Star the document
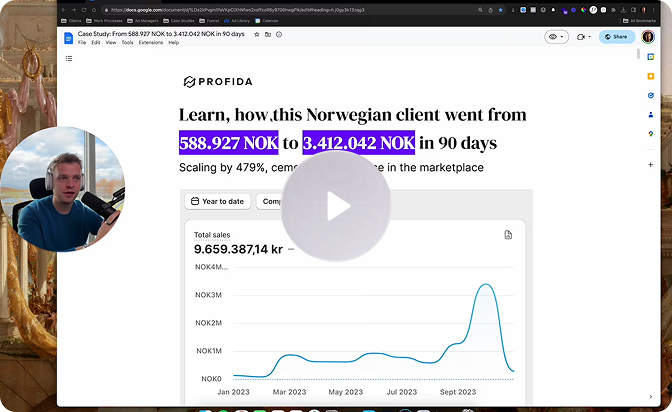Viewport: 672px width, 412px height. (257, 34)
